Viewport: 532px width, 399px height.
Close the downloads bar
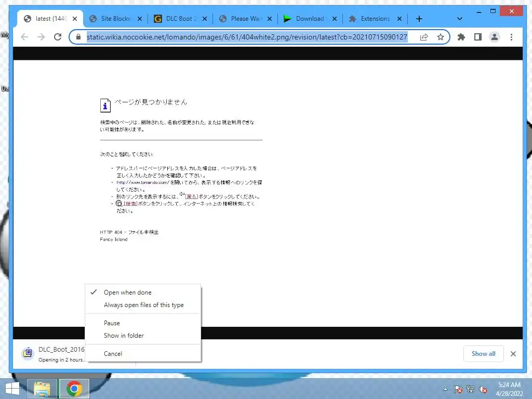click(x=513, y=354)
